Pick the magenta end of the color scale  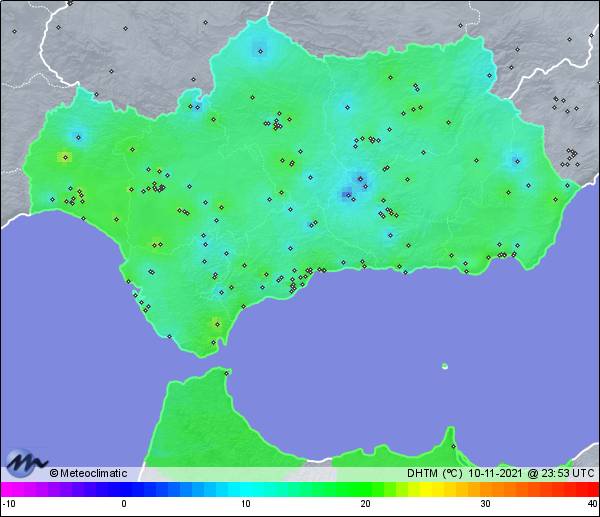8,489
